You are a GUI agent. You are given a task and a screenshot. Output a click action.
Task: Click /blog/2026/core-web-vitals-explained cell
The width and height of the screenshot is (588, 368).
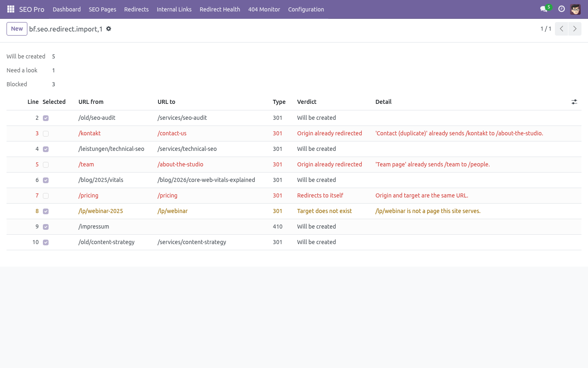(x=206, y=180)
